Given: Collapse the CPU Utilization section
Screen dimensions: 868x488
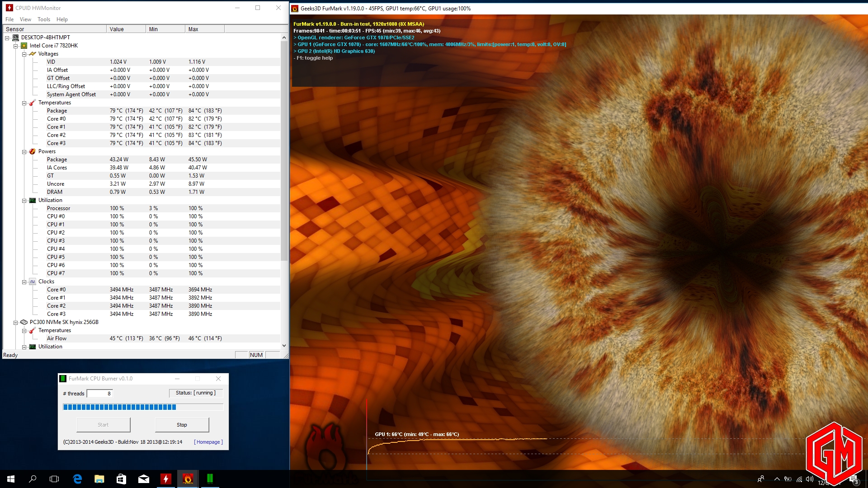Looking at the screenshot, I should coord(24,201).
